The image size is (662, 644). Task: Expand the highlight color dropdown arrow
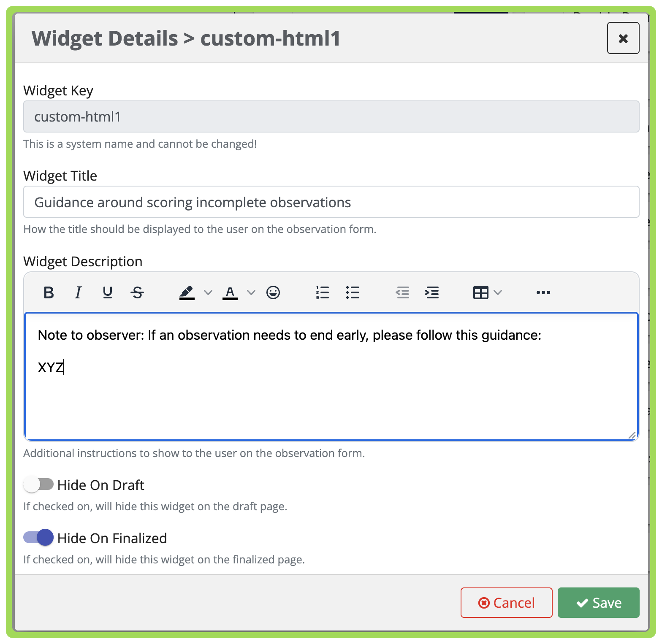tap(208, 292)
